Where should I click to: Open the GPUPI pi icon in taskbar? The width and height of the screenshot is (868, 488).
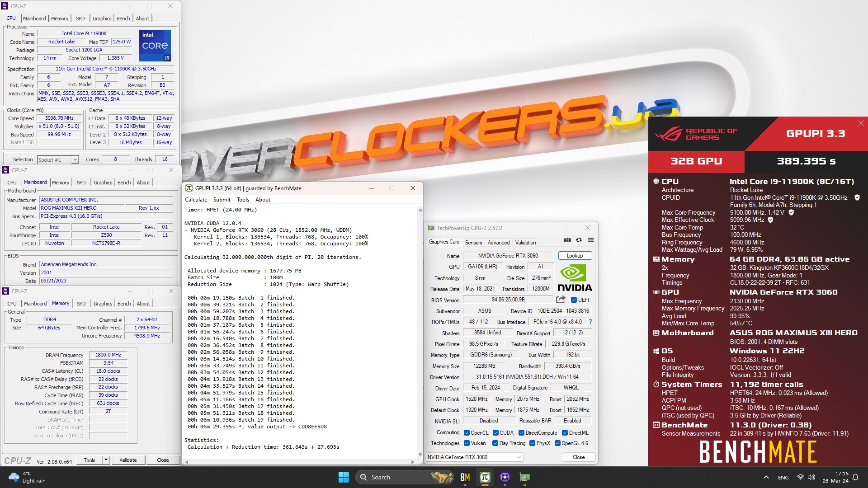(485, 477)
